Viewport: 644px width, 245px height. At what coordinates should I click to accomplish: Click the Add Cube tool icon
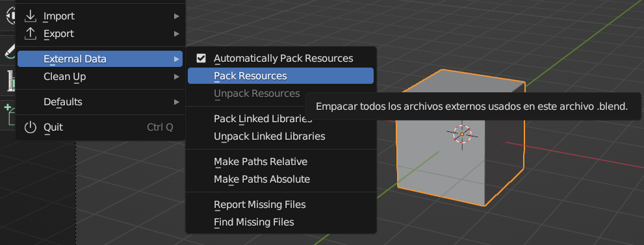coord(10,115)
